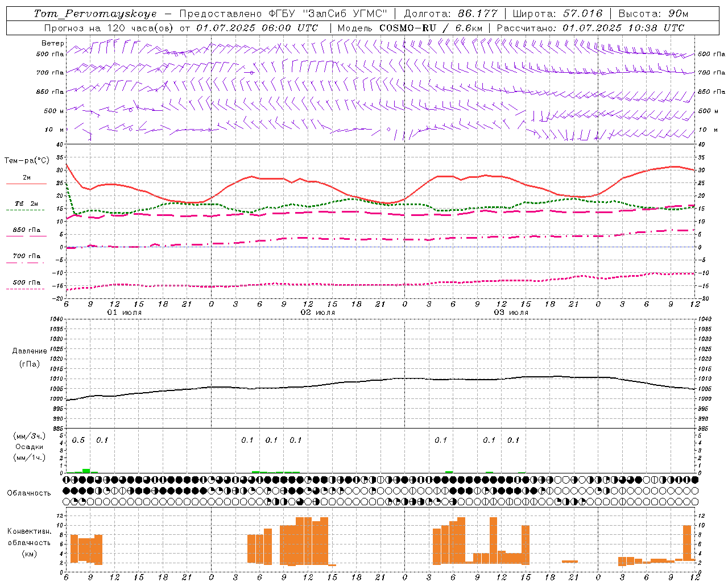
Task: Click the station name Tom_Pervomayskoye
Action: pyautogui.click(x=95, y=14)
